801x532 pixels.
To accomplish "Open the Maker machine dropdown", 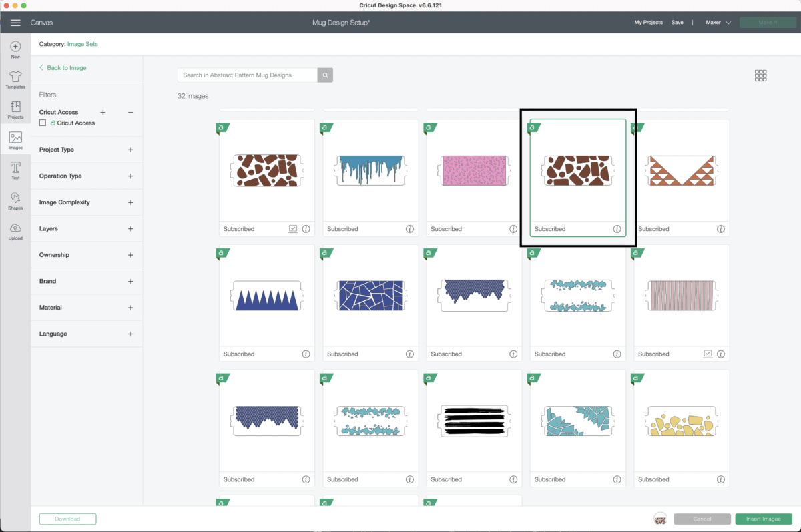I will click(x=718, y=23).
